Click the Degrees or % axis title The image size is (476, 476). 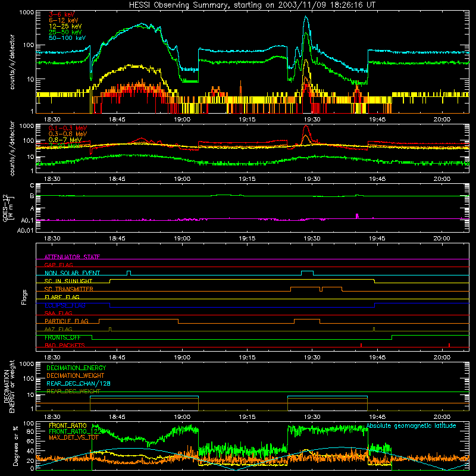point(15,446)
